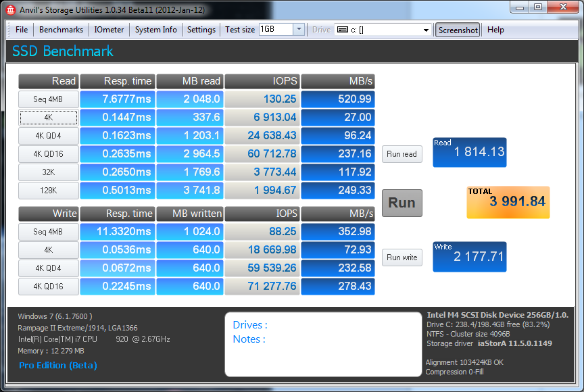Open the System Info menu
The image size is (584, 392).
click(155, 30)
